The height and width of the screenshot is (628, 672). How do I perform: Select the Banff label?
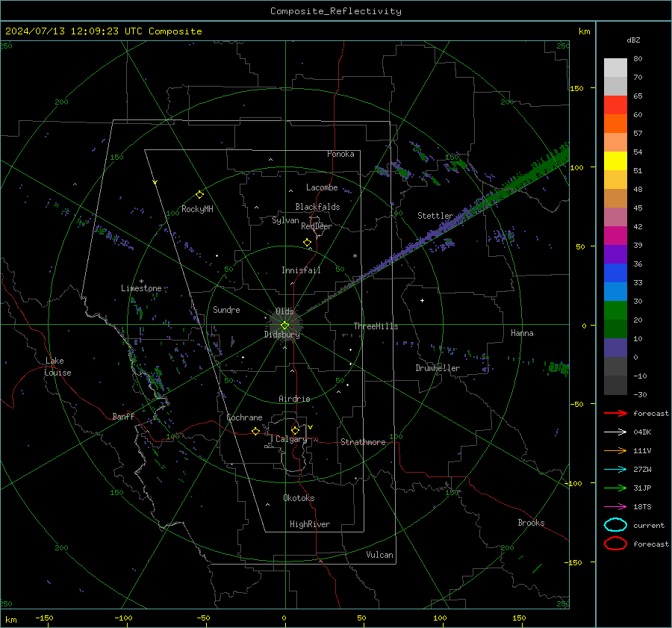pyautogui.click(x=123, y=417)
